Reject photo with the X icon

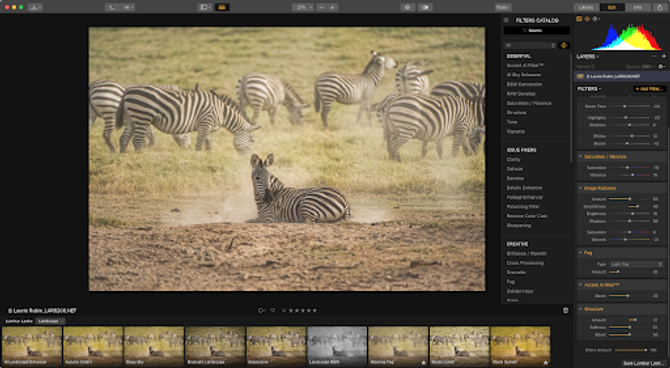click(x=284, y=310)
